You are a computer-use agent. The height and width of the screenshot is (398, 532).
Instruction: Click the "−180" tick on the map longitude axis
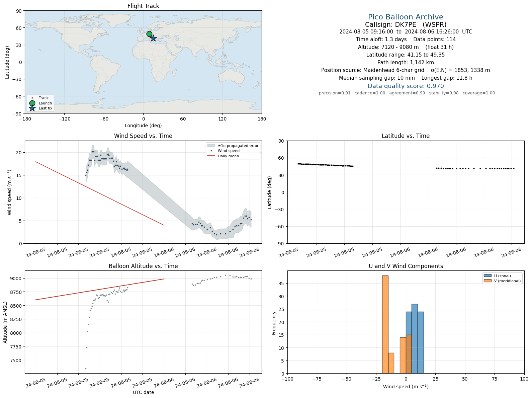pos(25,119)
